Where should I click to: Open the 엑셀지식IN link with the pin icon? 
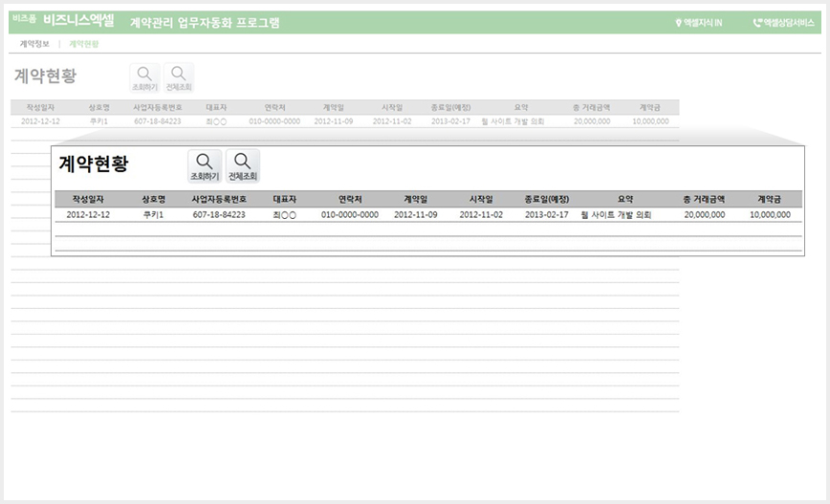(x=699, y=23)
